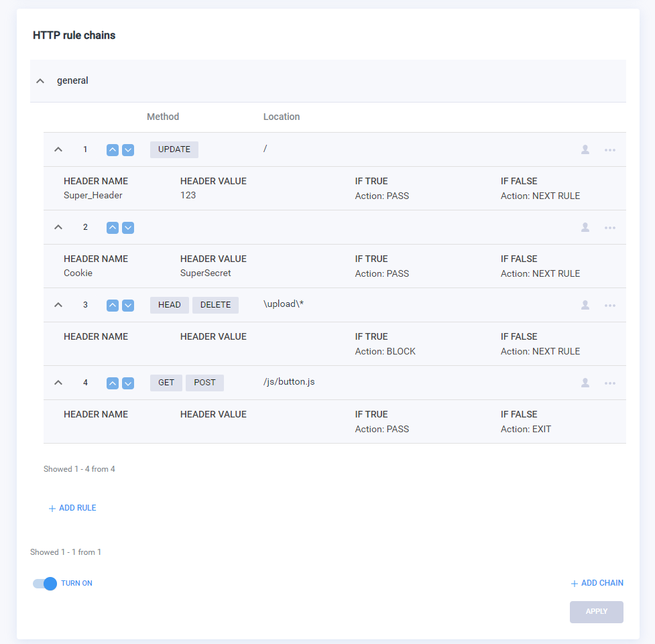Image resolution: width=655 pixels, height=644 pixels.
Task: Click the SuperSecret header value
Action: (x=206, y=273)
